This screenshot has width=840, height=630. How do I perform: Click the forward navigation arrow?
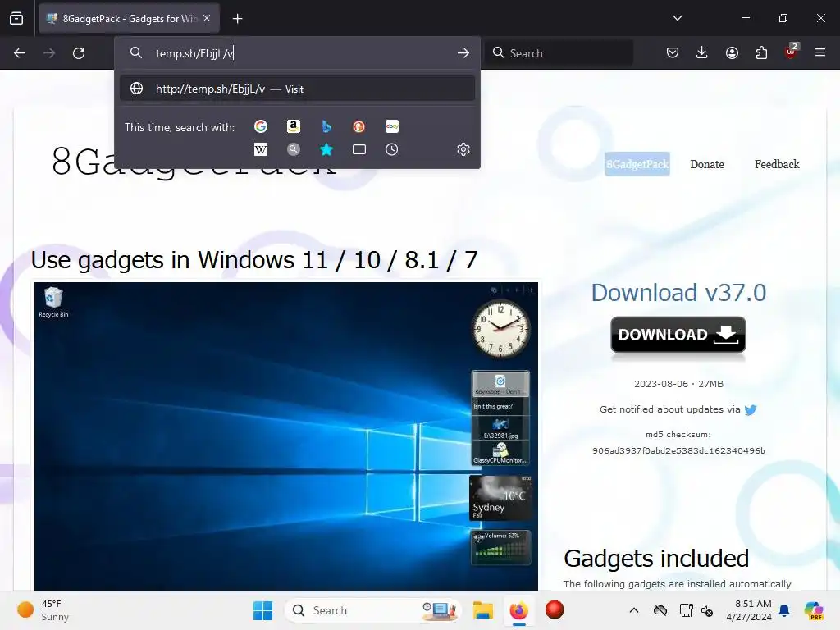click(49, 53)
